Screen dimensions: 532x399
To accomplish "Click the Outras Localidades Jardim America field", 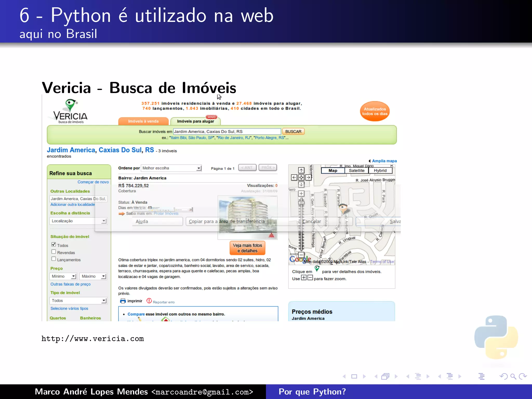I will coord(78,199).
